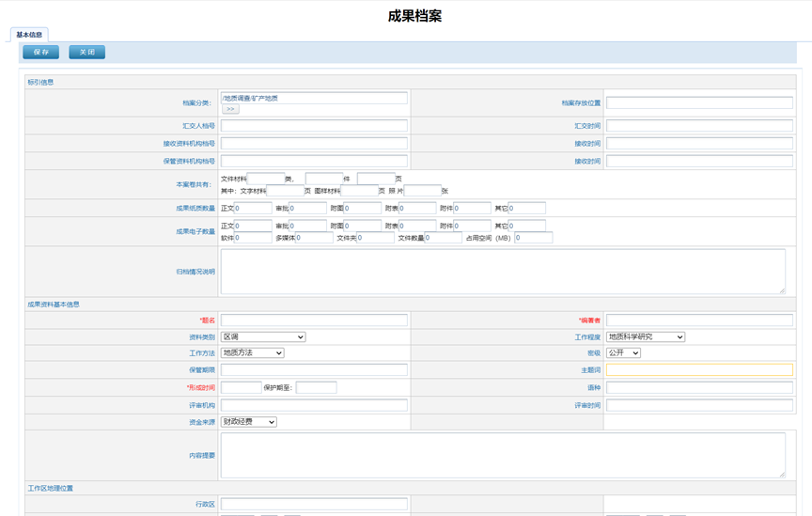This screenshot has height=516, width=812.
Task: Open the 资料类别 dropdown showing 区调
Action: pos(263,337)
